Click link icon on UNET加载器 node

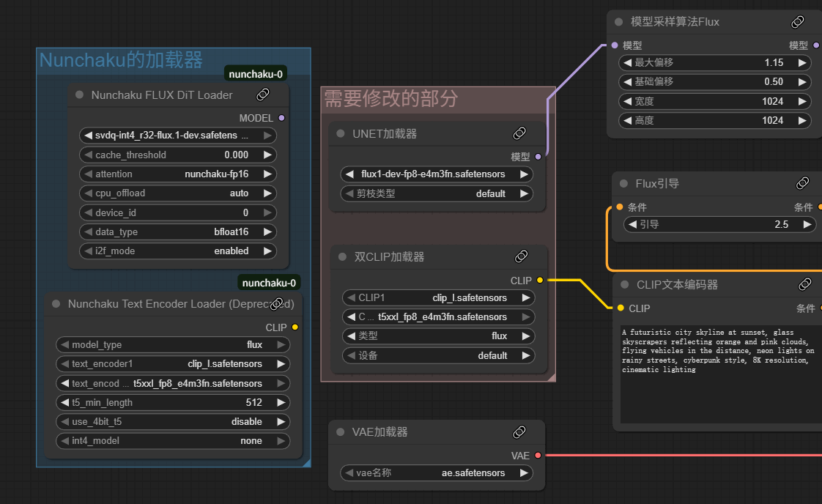pyautogui.click(x=519, y=133)
